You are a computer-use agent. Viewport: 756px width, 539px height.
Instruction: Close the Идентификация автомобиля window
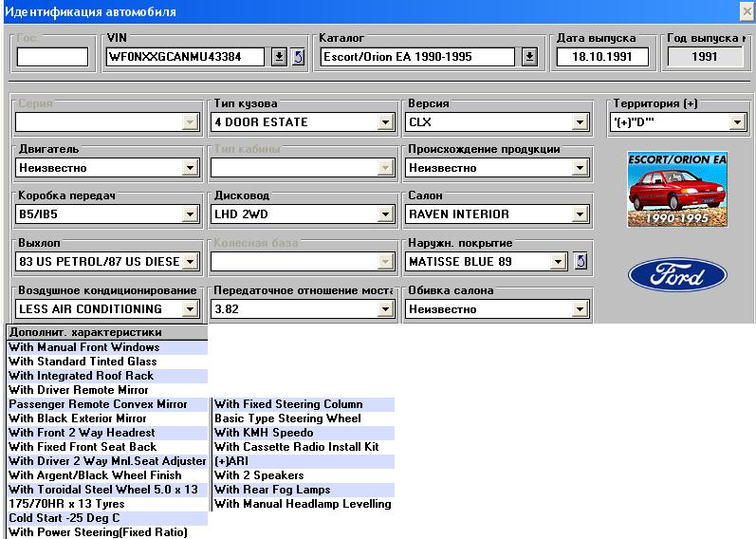click(x=747, y=11)
